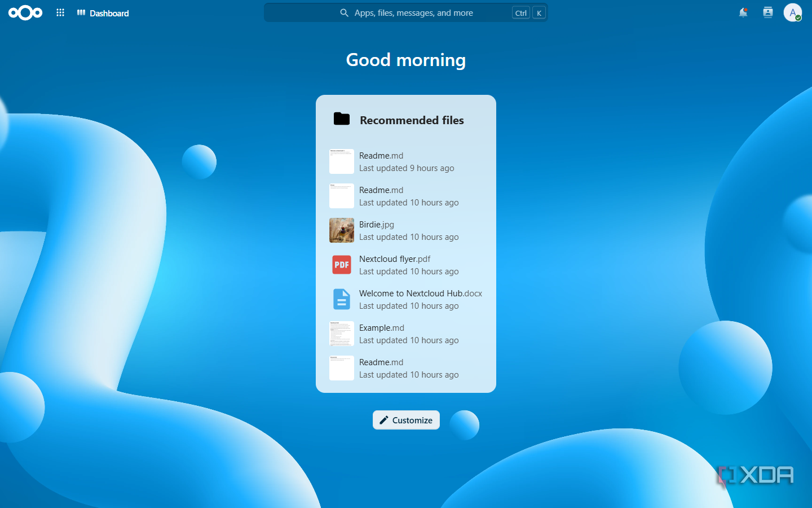The height and width of the screenshot is (508, 812).
Task: Click the Customize button
Action: click(406, 420)
